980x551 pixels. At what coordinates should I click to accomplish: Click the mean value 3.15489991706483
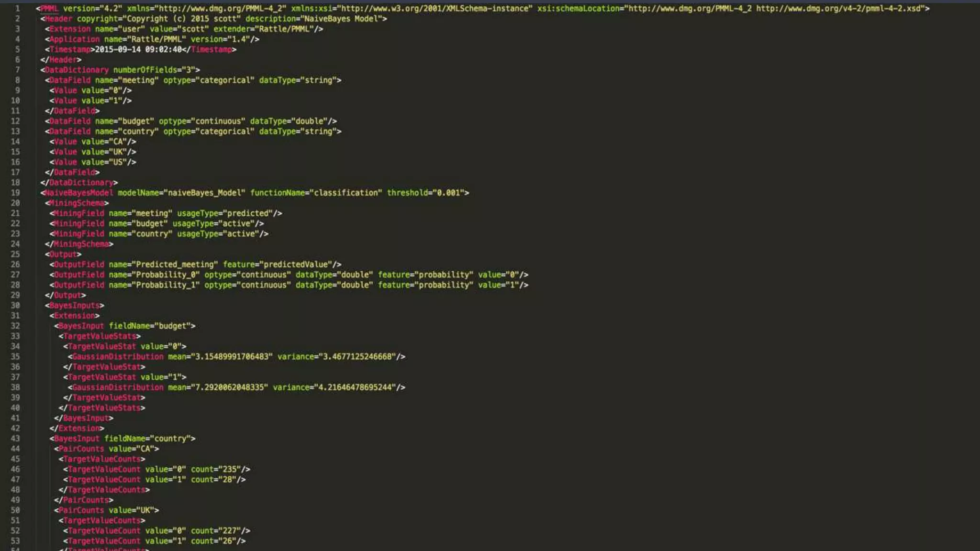coord(232,357)
